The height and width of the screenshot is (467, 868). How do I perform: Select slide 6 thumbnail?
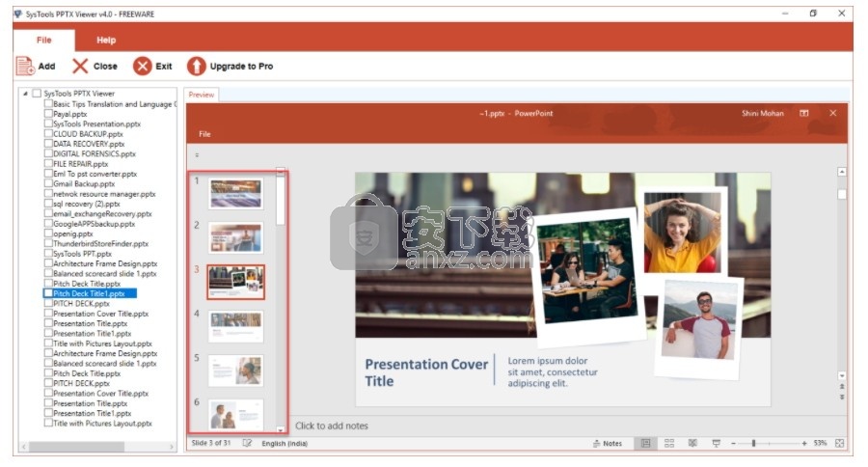(235, 414)
